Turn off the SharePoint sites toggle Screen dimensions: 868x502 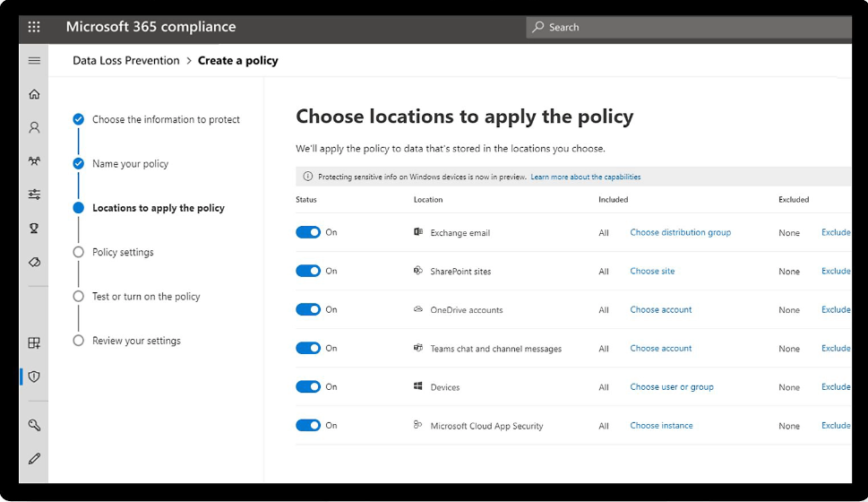coord(308,271)
